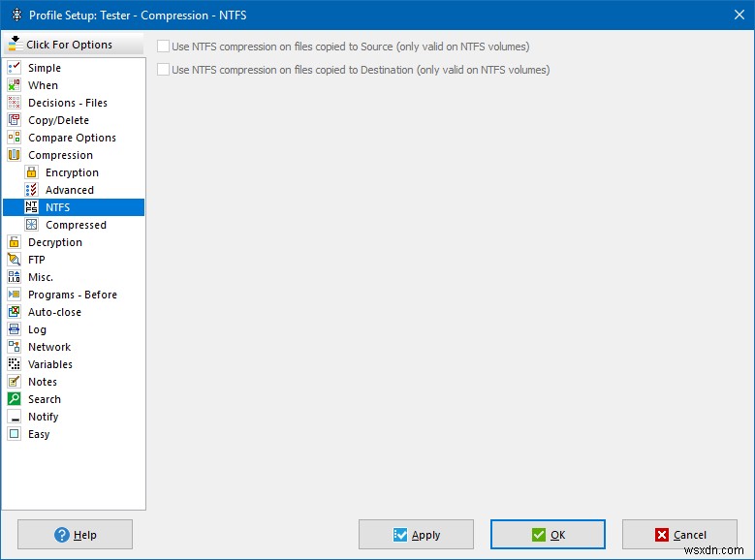Open the Misc. settings page
The image size is (755, 560).
point(41,277)
